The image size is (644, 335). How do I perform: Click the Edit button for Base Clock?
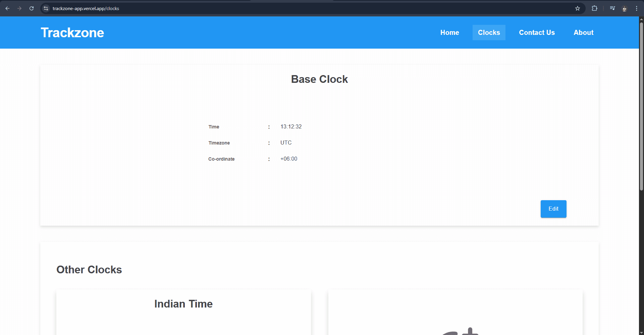[553, 209]
